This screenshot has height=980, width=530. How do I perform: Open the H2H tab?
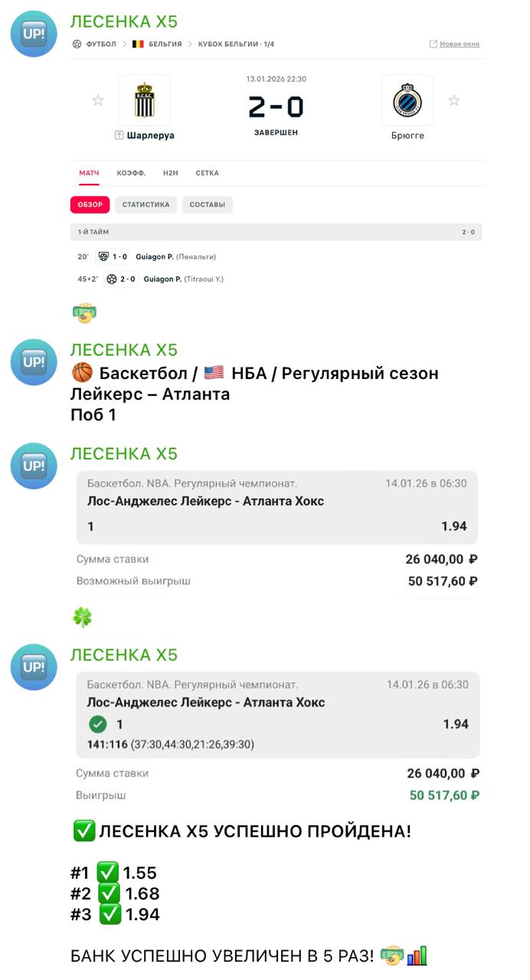(170, 173)
